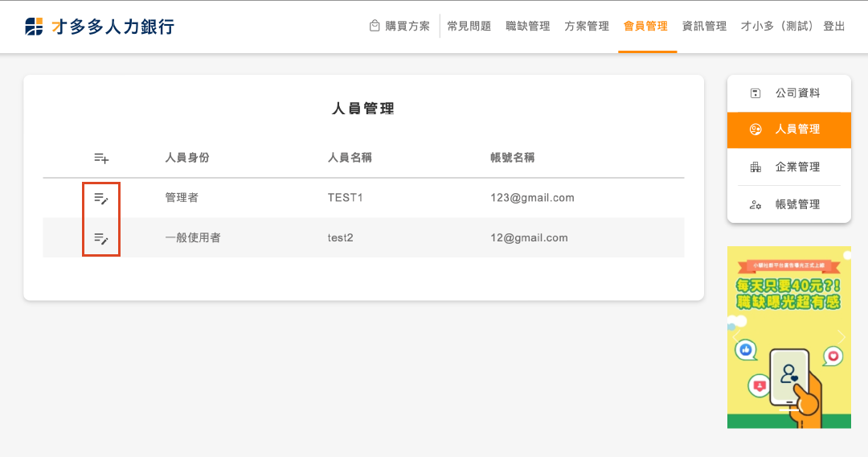Go to previous ad banner slide
The height and width of the screenshot is (457, 868).
click(x=735, y=336)
